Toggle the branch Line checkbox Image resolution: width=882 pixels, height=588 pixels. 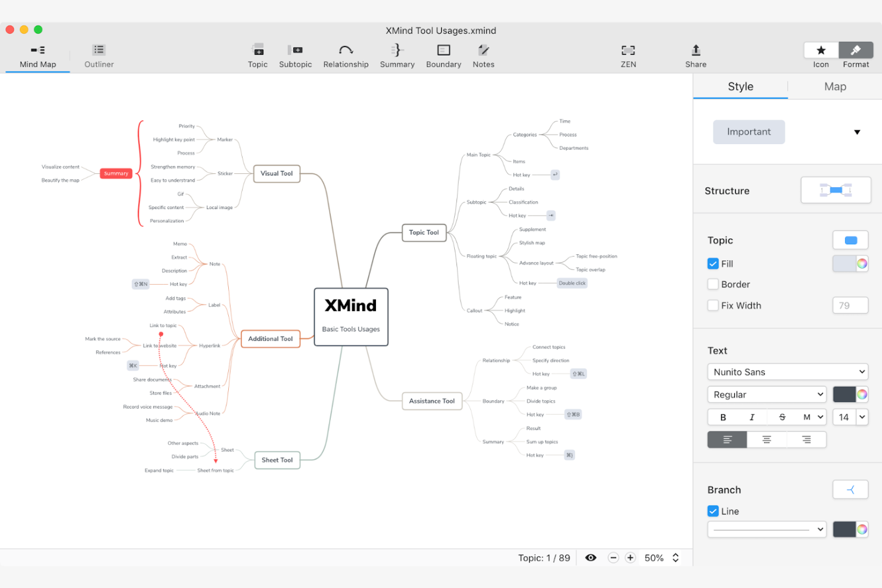713,511
